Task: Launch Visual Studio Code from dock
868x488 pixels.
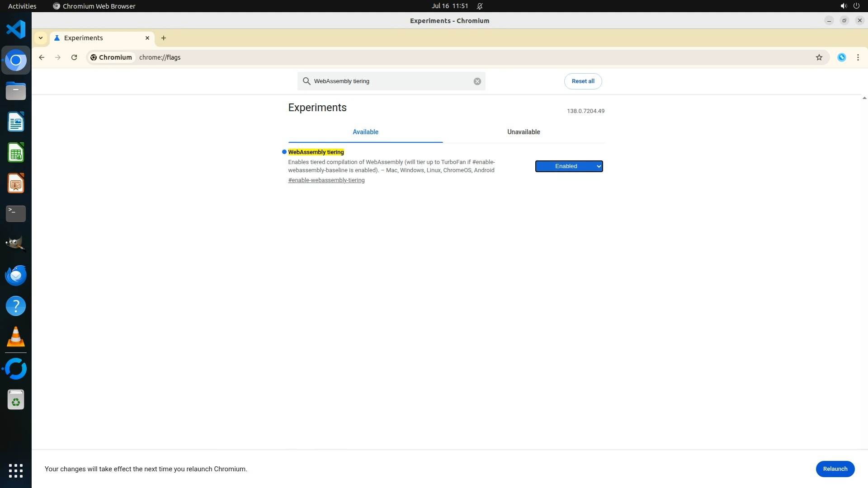Action: pyautogui.click(x=16, y=30)
